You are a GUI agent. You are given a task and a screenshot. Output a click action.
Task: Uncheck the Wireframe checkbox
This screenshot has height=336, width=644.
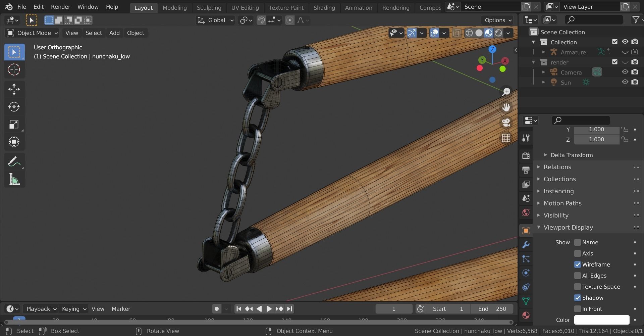pos(577,265)
